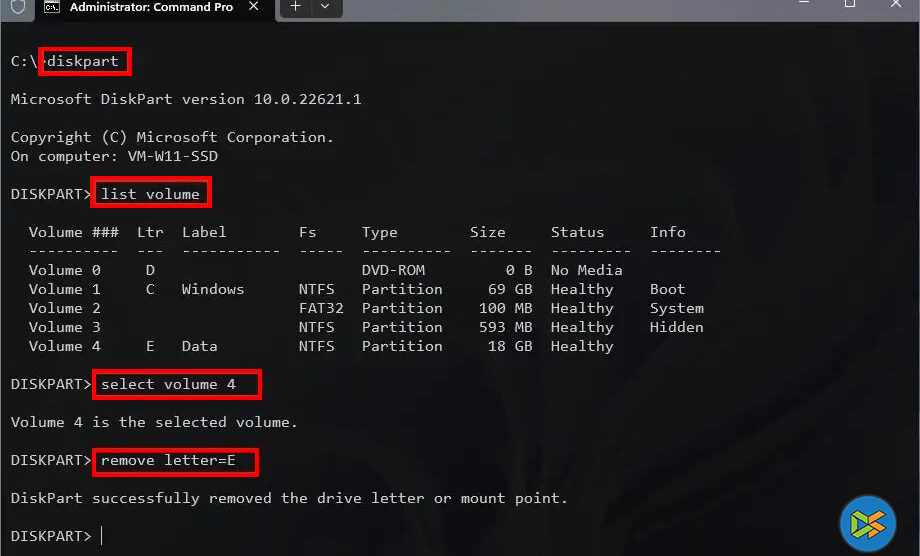This screenshot has height=556, width=920.
Task: Expand the new tab profile dropdown
Action: [325, 6]
